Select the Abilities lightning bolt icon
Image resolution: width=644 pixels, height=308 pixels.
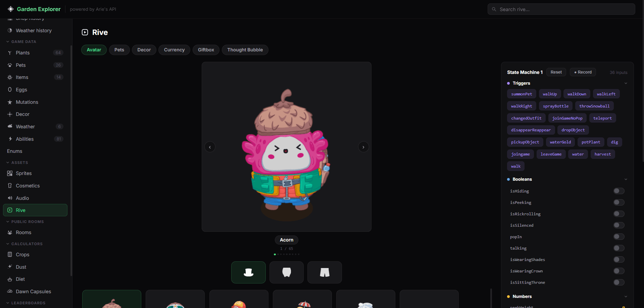coord(10,139)
